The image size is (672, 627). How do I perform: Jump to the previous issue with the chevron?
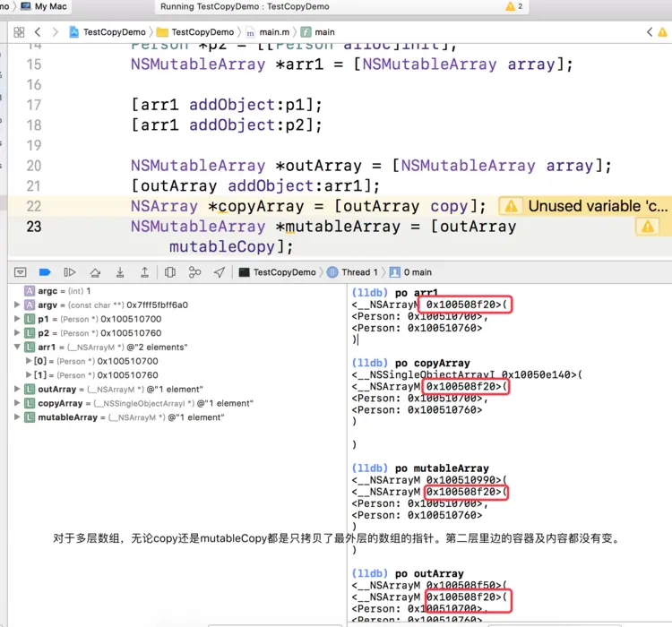650,32
